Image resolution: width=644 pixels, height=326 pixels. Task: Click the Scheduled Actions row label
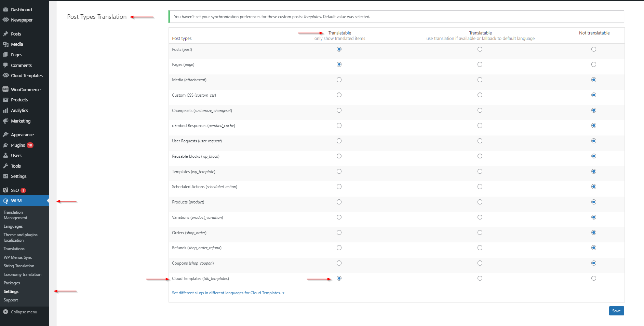coord(204,187)
